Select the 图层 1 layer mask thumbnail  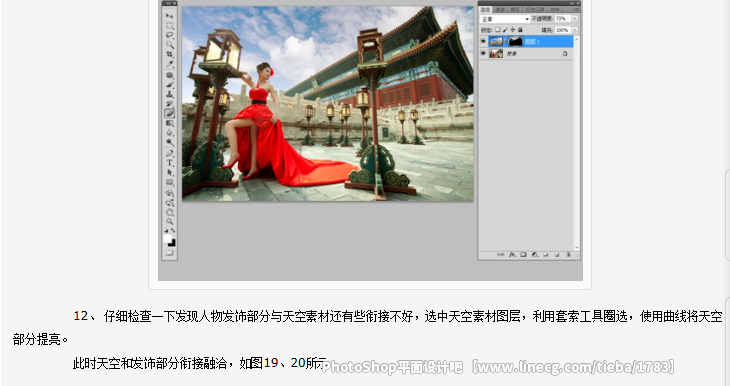[x=516, y=41]
